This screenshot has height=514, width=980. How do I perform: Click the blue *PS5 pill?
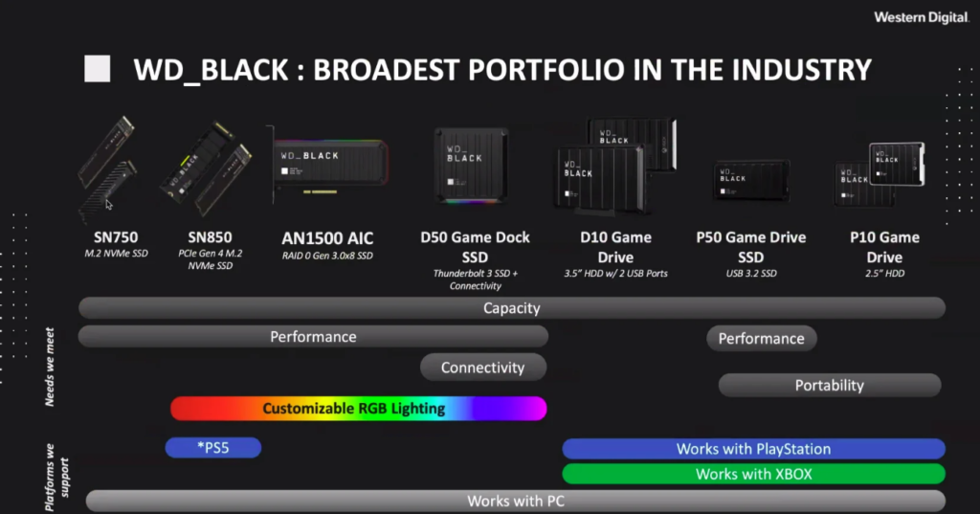pyautogui.click(x=213, y=448)
